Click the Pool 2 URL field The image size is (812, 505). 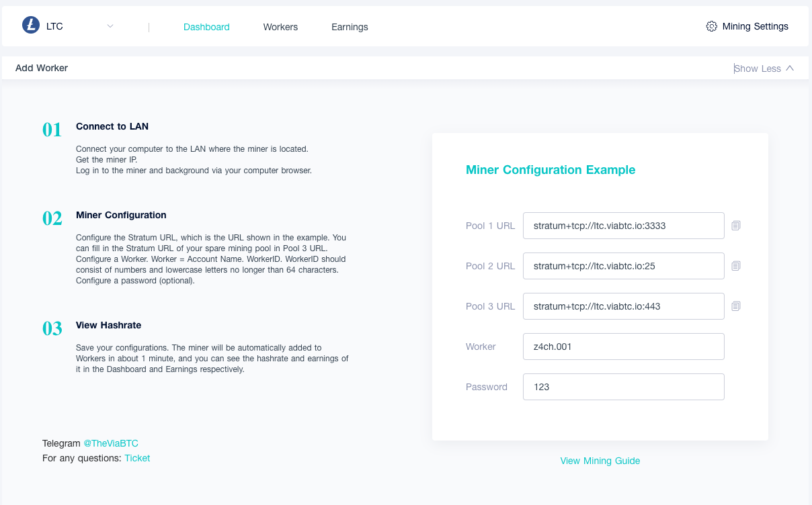coord(623,266)
